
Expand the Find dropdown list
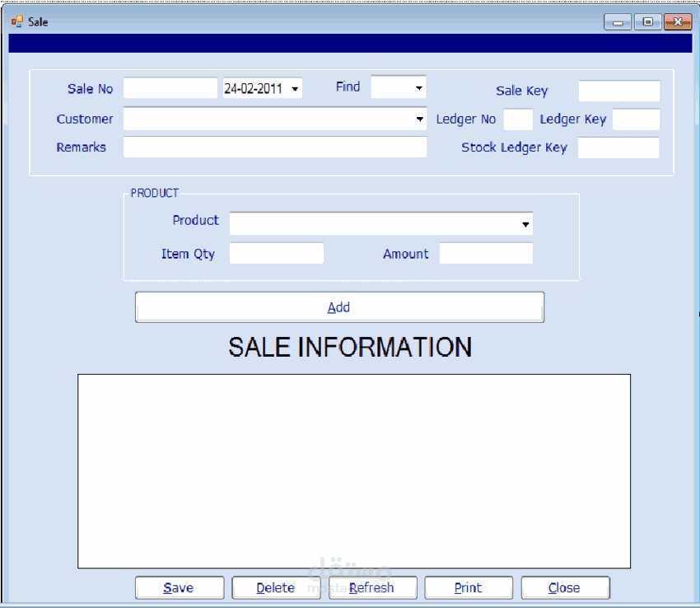coord(420,87)
